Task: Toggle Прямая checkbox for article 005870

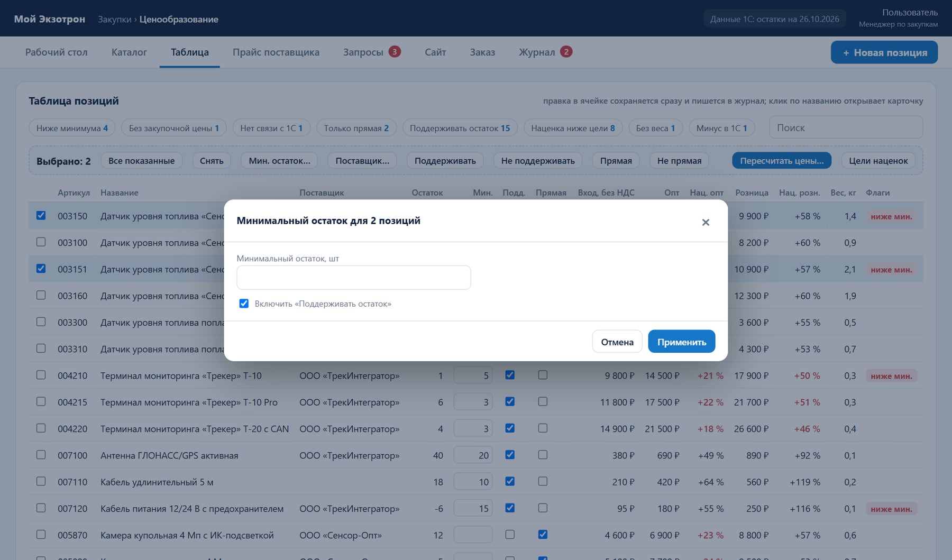Action: 543,535
